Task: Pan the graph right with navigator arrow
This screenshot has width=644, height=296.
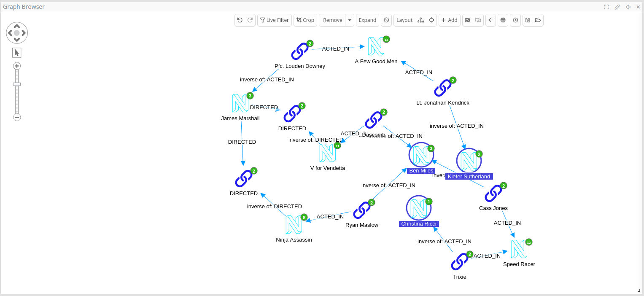Action: tap(24, 33)
